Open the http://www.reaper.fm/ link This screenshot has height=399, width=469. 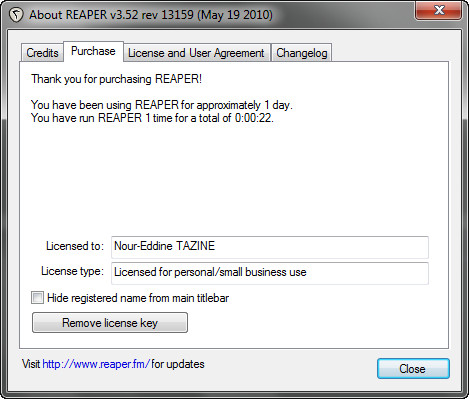(96, 364)
